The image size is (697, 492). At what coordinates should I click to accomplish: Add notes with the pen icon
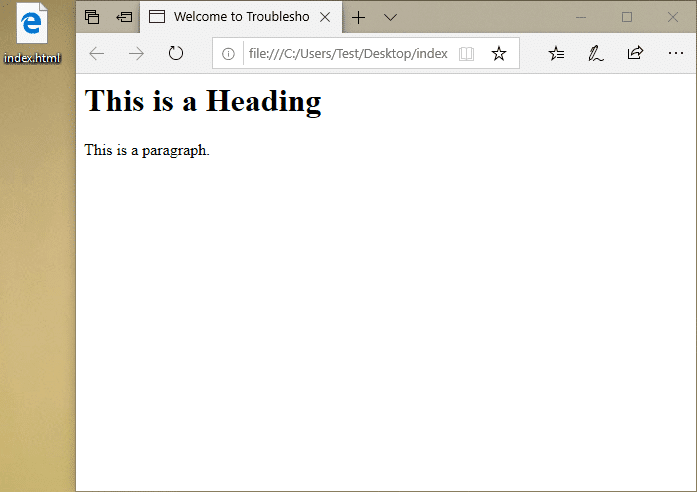(596, 53)
